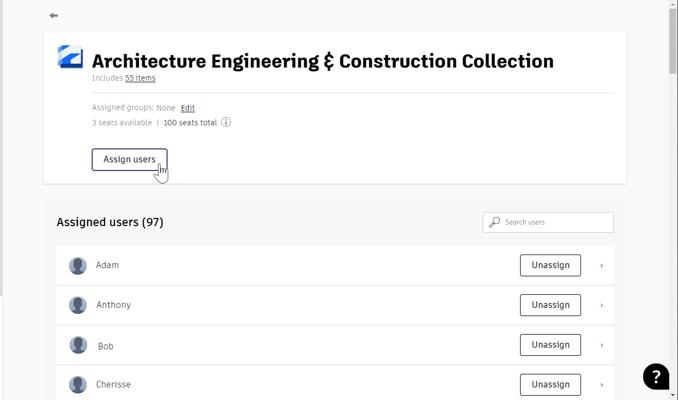Unassign Anthony from the collection
Image resolution: width=678 pixels, height=400 pixels.
[x=550, y=305]
